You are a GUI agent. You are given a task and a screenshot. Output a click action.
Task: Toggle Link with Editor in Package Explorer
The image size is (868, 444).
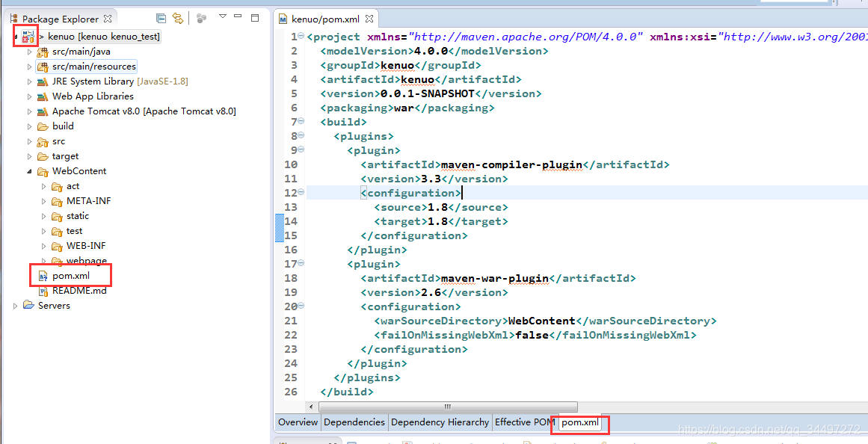tap(178, 18)
